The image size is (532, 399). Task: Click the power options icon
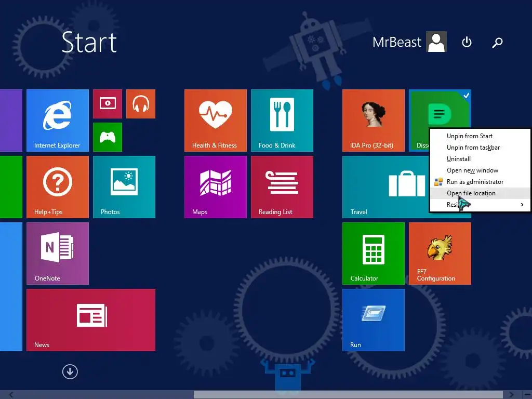[467, 42]
